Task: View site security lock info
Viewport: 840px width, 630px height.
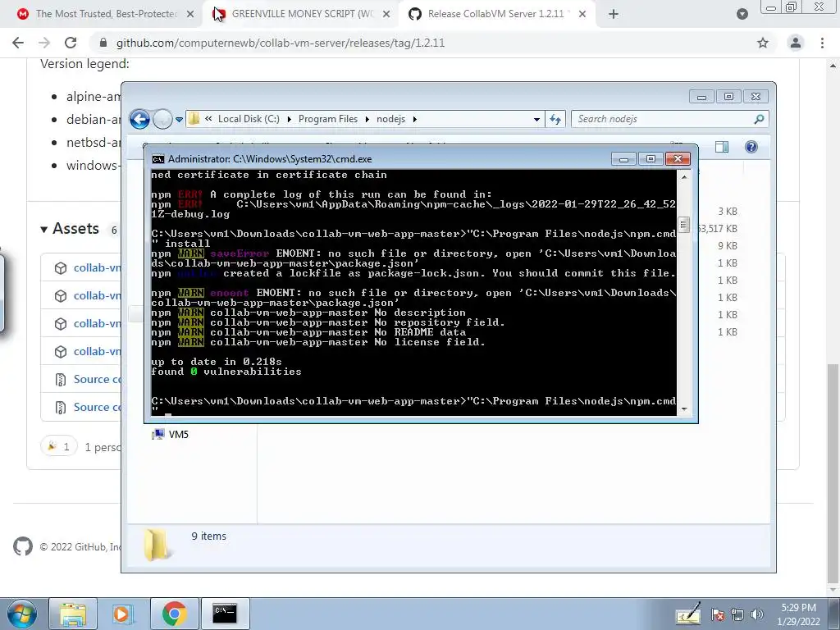Action: [103, 43]
